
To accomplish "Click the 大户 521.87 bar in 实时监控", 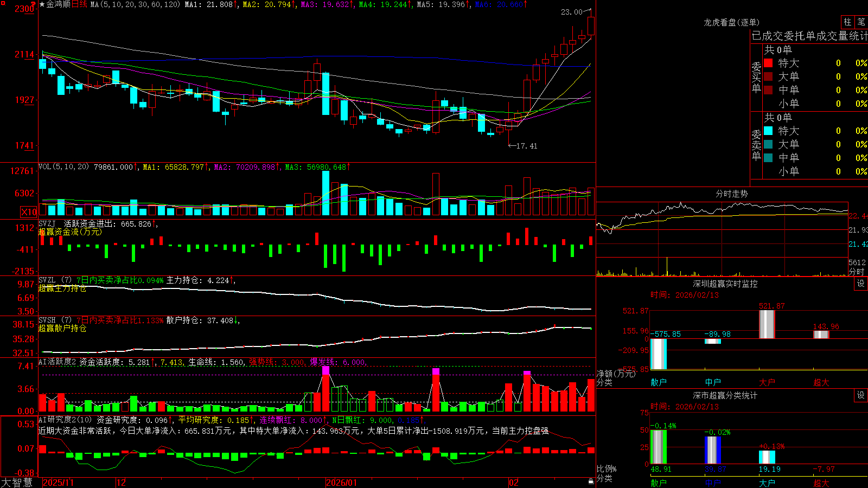I will [767, 324].
